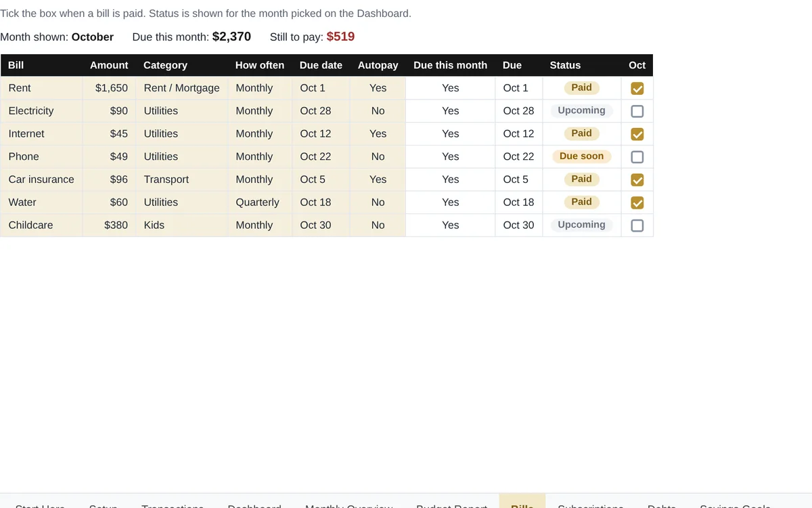Click the Paid status for Car insurance
812x508 pixels.
point(581,179)
